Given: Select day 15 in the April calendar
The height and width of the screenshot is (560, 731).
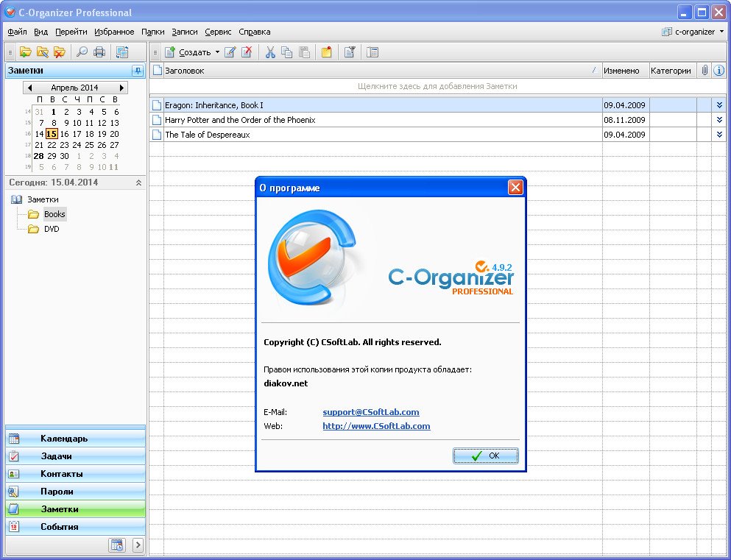Looking at the screenshot, I should [52, 134].
